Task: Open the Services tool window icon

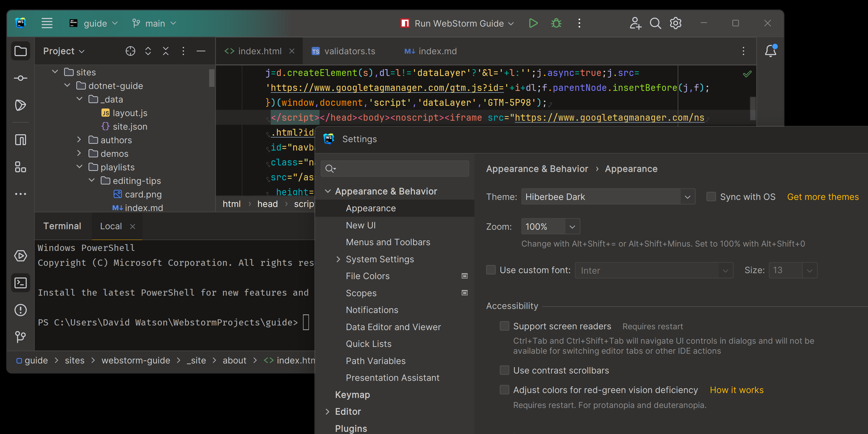Action: (21, 256)
